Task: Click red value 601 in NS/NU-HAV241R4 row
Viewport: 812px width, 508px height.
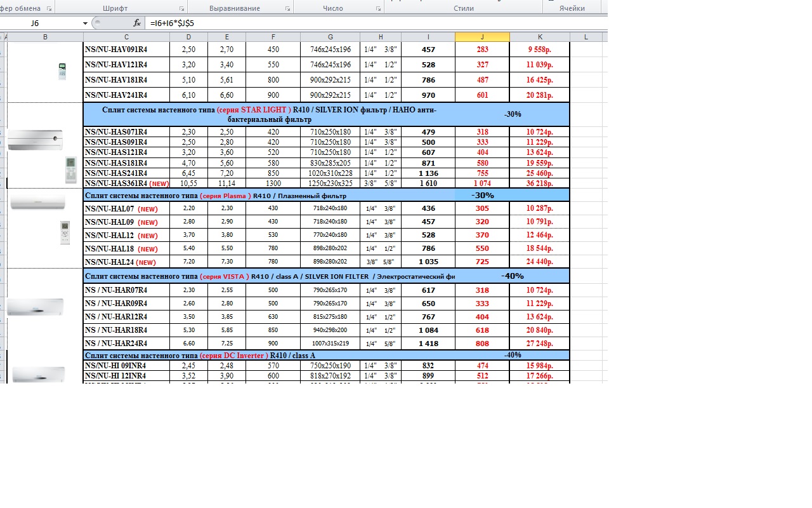Action: (482, 95)
